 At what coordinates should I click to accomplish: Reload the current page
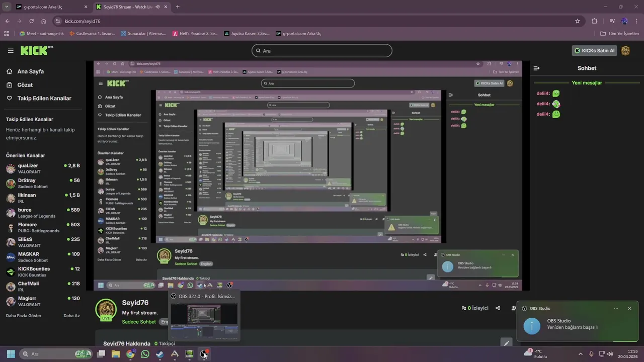[31, 21]
